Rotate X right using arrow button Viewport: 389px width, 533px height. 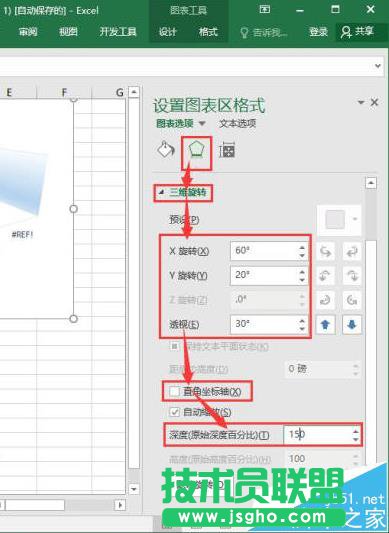352,252
